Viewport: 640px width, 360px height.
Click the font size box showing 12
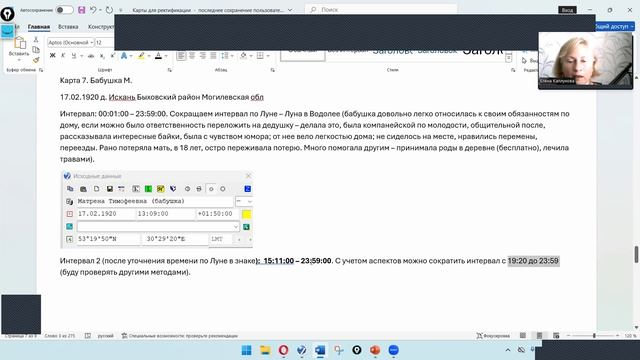coord(104,42)
